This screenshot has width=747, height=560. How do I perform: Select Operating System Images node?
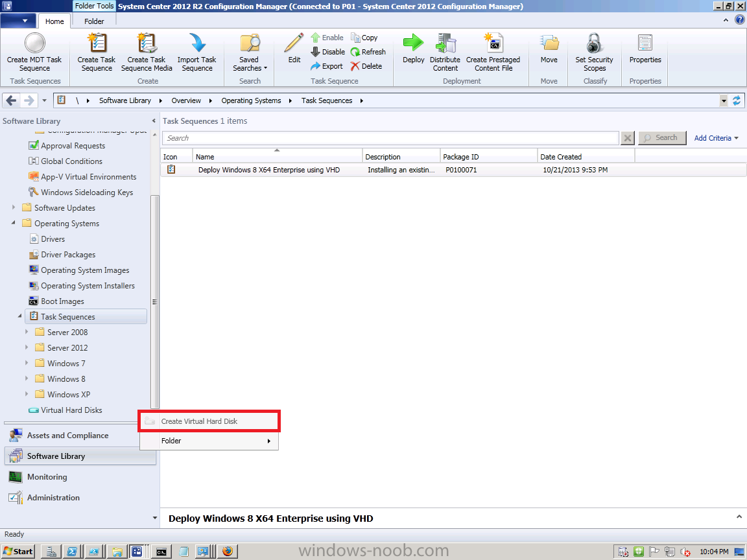pos(85,270)
